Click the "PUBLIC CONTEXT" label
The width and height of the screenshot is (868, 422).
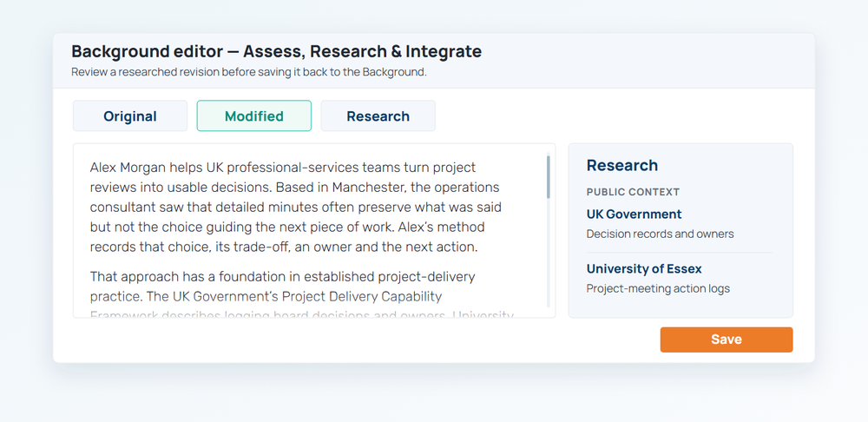633,192
